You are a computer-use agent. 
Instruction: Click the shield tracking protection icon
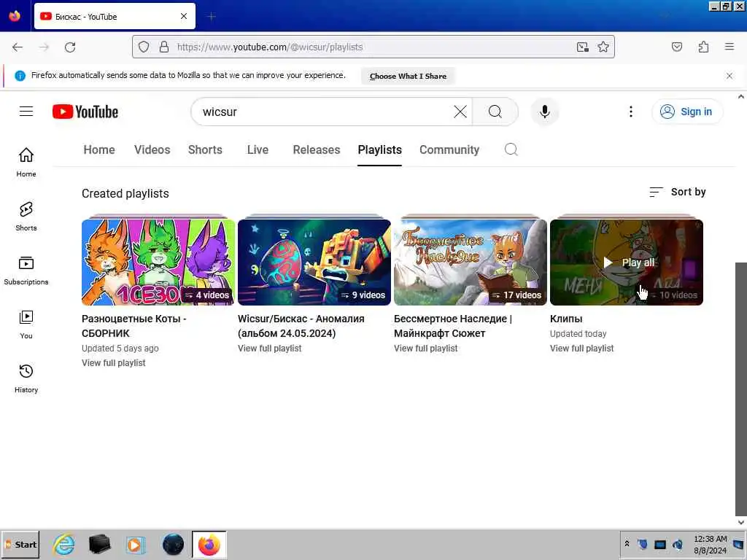tap(144, 47)
